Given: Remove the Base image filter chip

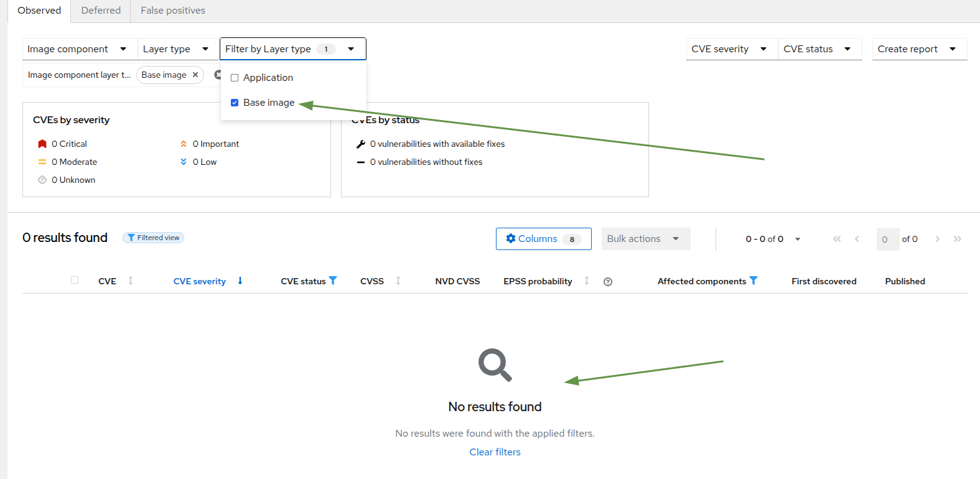Looking at the screenshot, I should (195, 75).
